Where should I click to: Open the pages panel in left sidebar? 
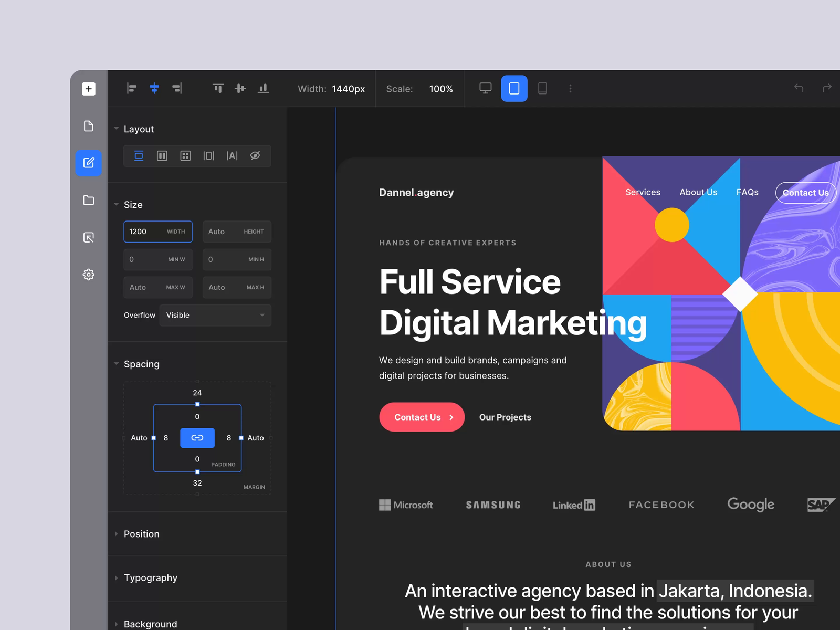tap(88, 126)
